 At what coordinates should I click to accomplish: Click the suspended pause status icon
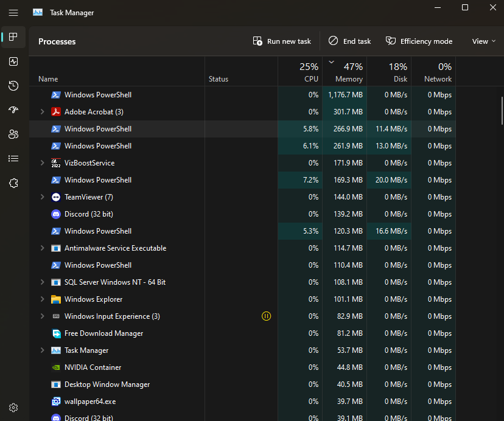266,316
